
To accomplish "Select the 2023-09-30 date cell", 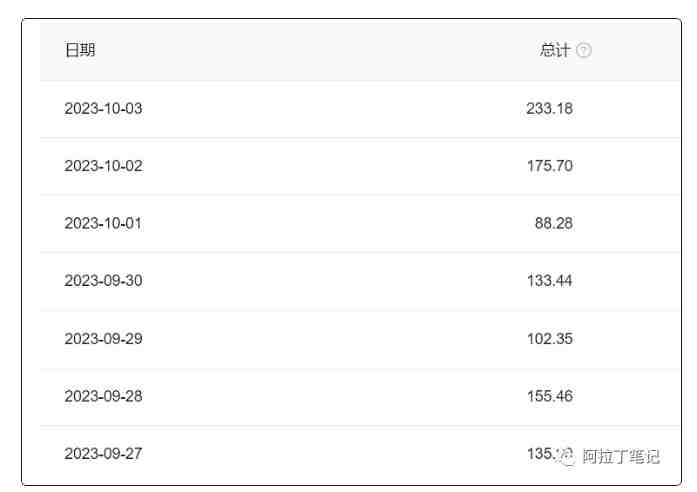I will (103, 281).
